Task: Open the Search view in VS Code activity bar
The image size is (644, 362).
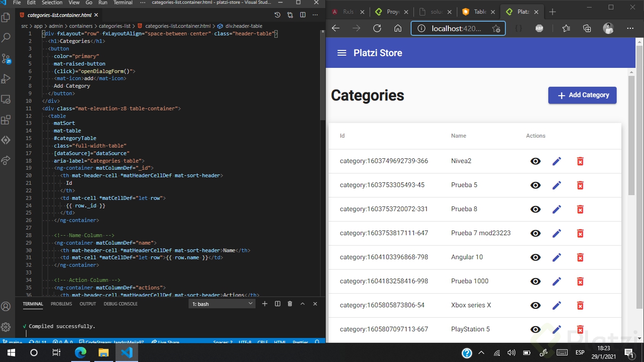Action: 6,38
